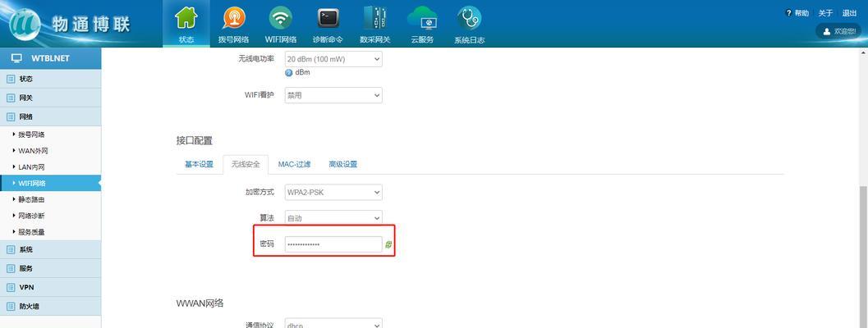
Task: Open the 系统日志 stethoscope icon
Action: click(470, 18)
